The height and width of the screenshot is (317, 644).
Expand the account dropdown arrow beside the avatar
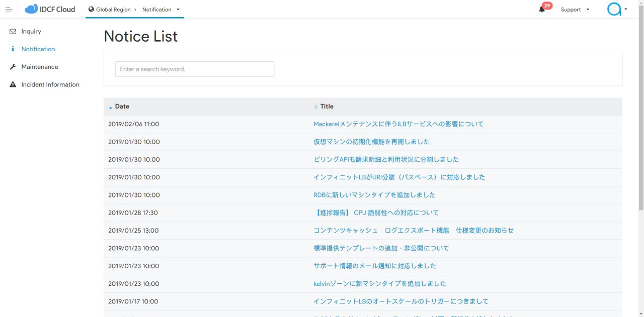coord(626,9)
